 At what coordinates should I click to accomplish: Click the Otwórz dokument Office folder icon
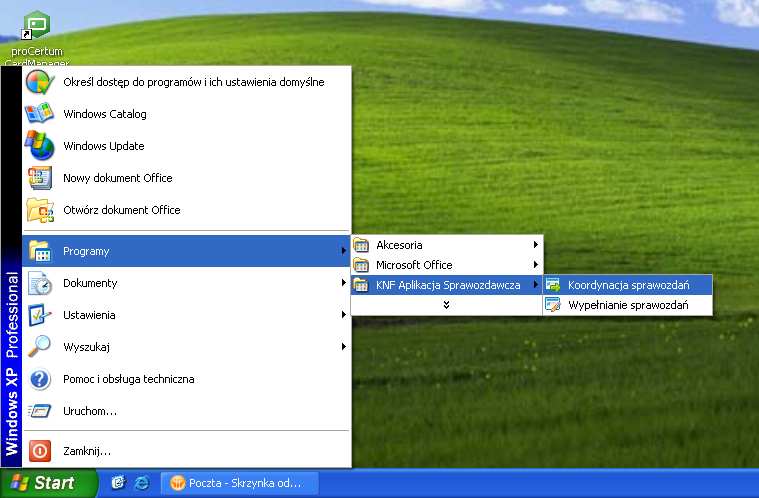point(40,210)
